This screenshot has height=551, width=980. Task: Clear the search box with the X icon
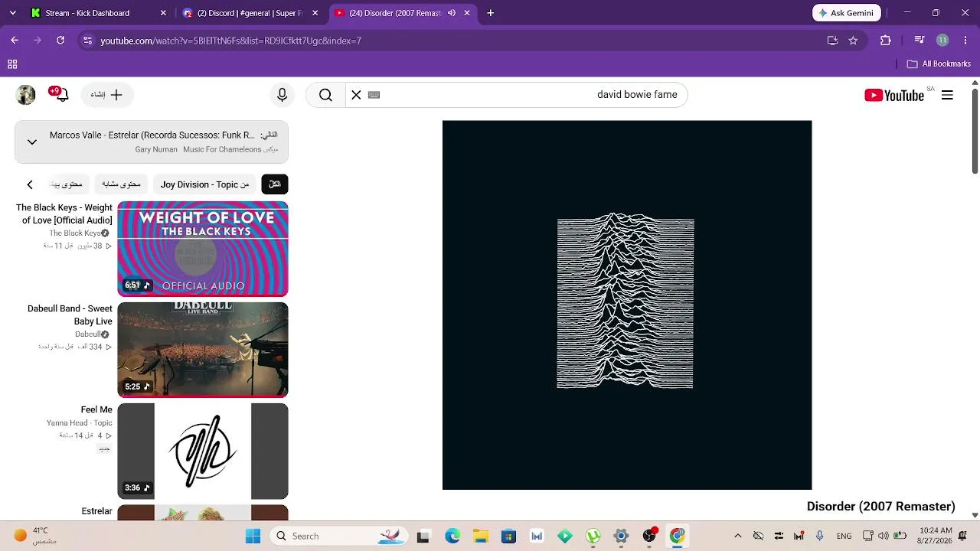[356, 95]
